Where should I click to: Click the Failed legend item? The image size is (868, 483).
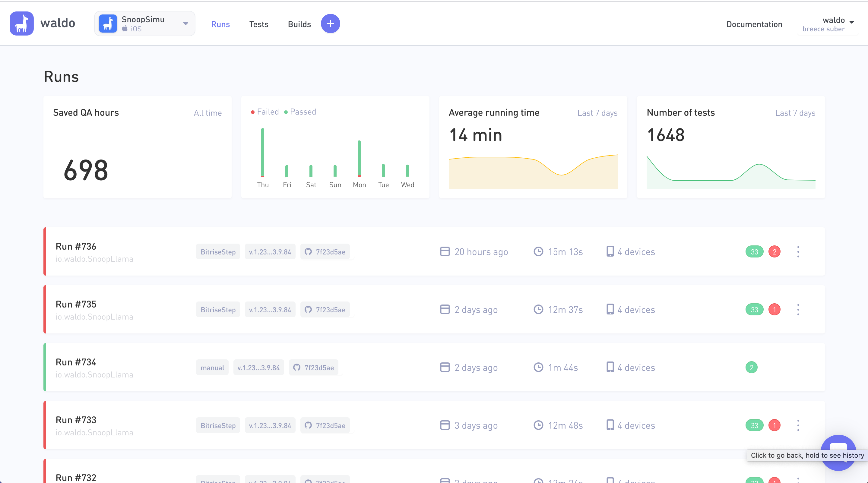(x=265, y=112)
